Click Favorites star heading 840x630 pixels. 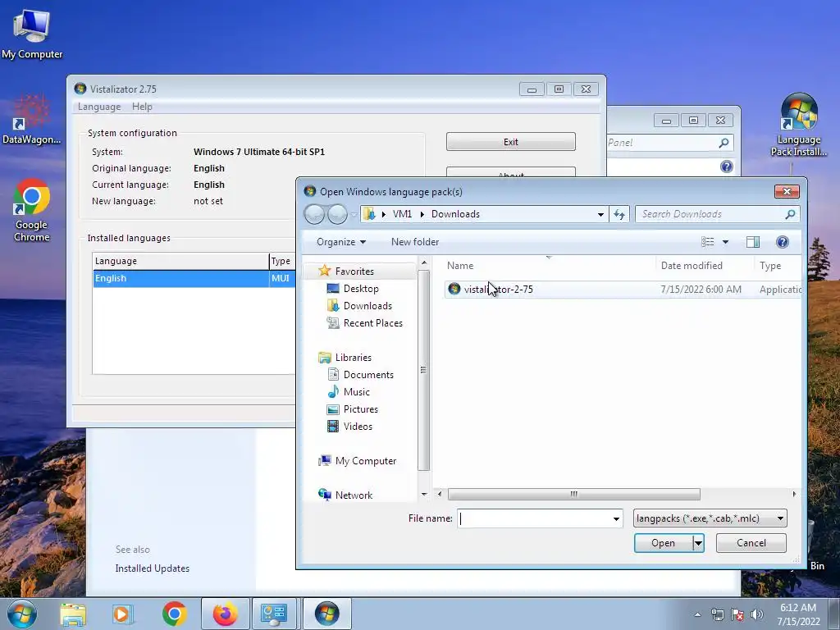coord(354,271)
